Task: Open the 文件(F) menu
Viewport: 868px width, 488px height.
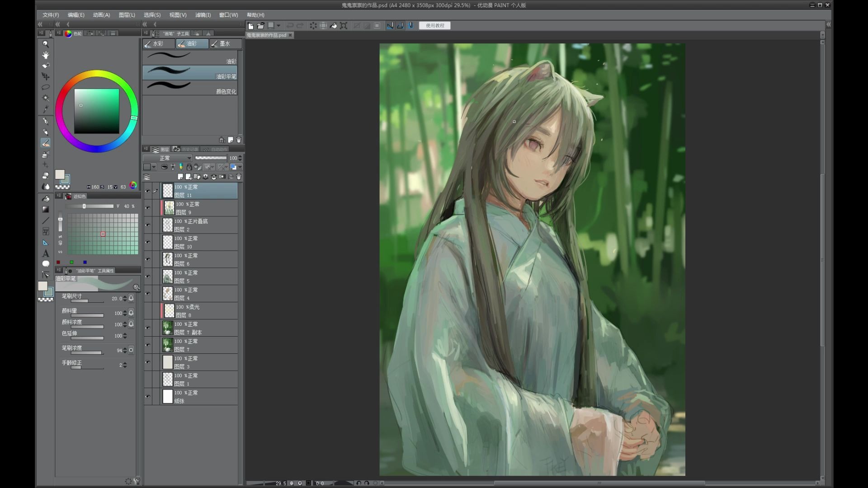Action: (x=51, y=15)
